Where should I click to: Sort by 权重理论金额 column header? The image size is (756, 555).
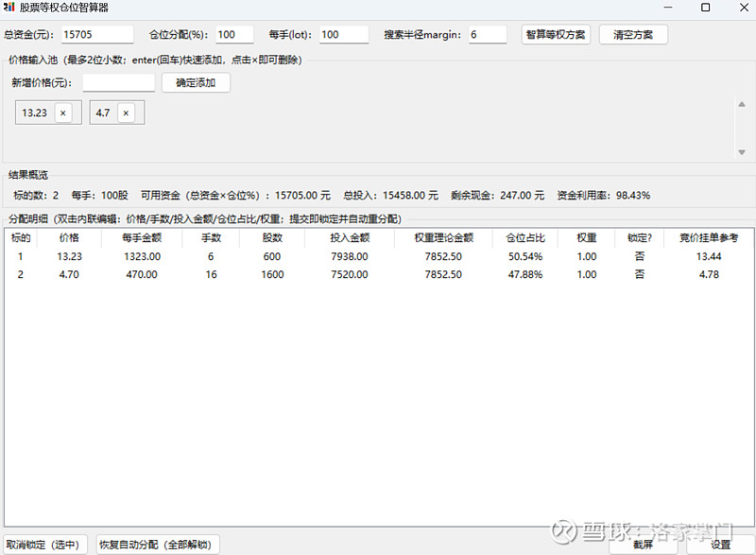pos(443,237)
